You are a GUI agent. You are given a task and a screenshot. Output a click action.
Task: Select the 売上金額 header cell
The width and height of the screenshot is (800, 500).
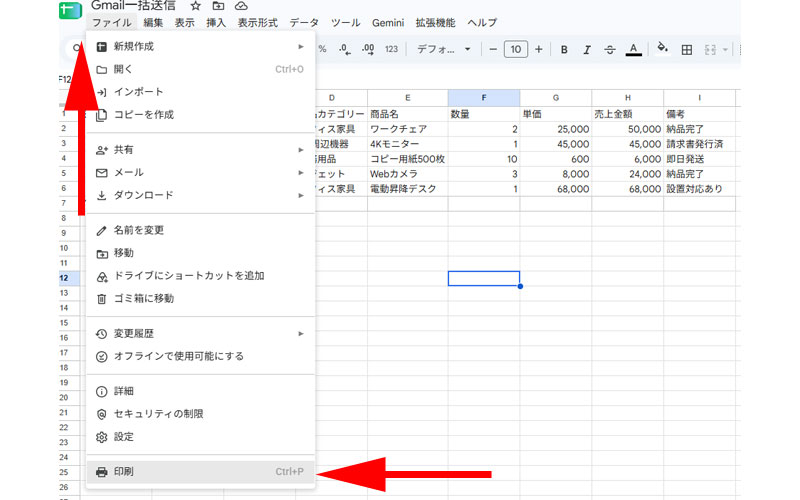[x=628, y=114]
